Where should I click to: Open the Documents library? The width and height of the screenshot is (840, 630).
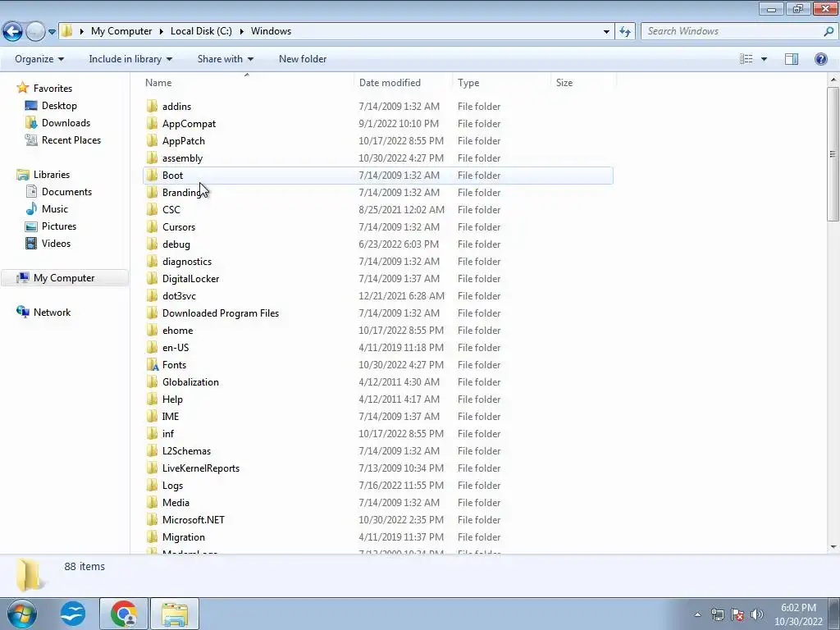pos(66,192)
